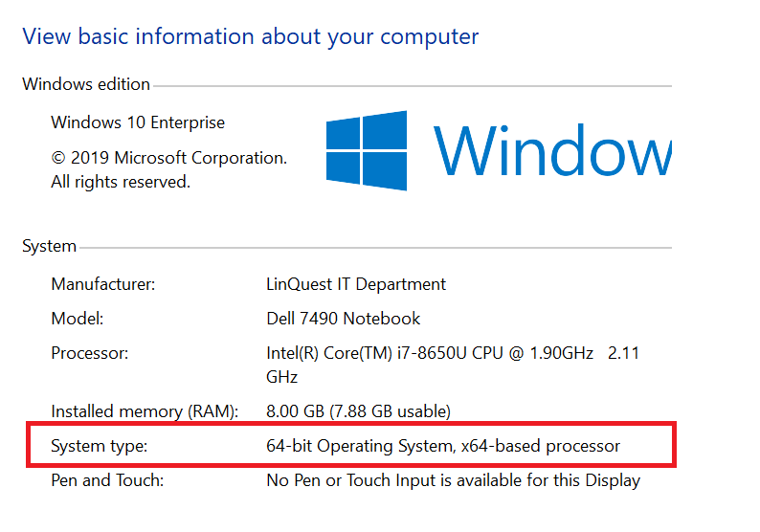Select the Dell 7490 Notebook value
The image size is (760, 532).
pos(344,319)
